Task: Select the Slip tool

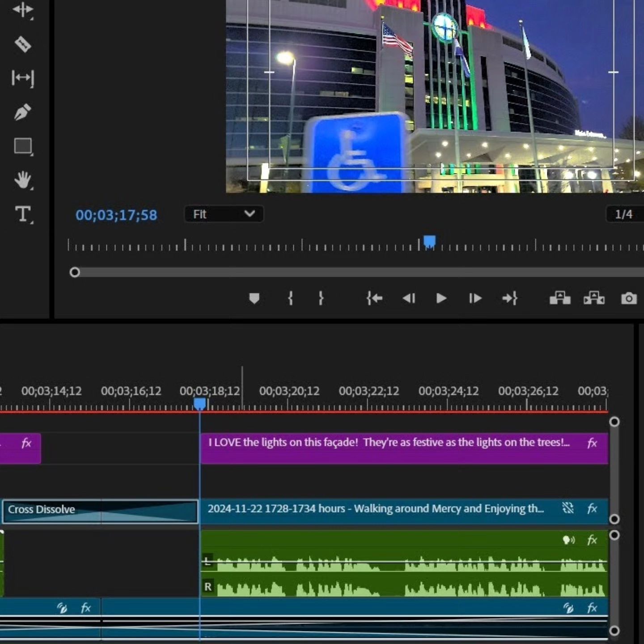Action: 22,78
